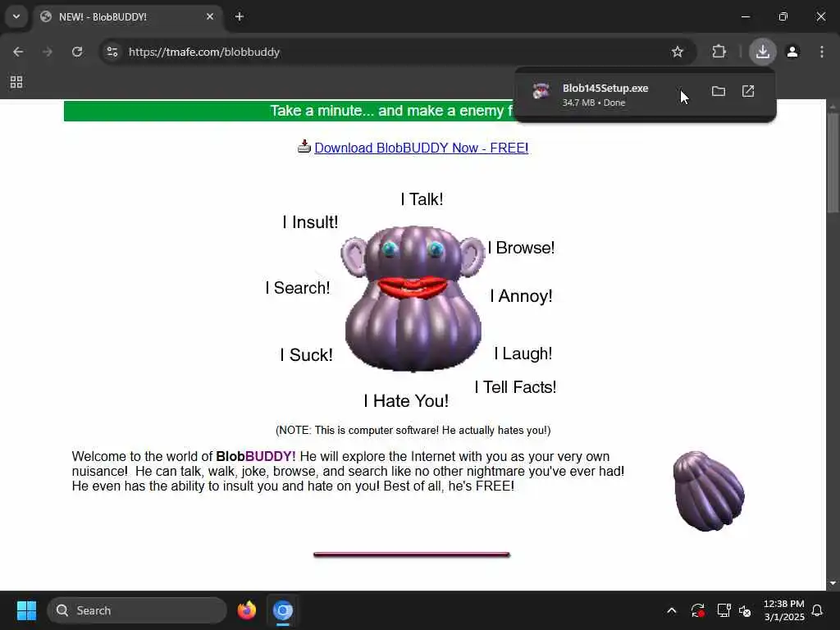Click the download icon beside the link
Viewport: 840px width, 630px height.
(304, 146)
